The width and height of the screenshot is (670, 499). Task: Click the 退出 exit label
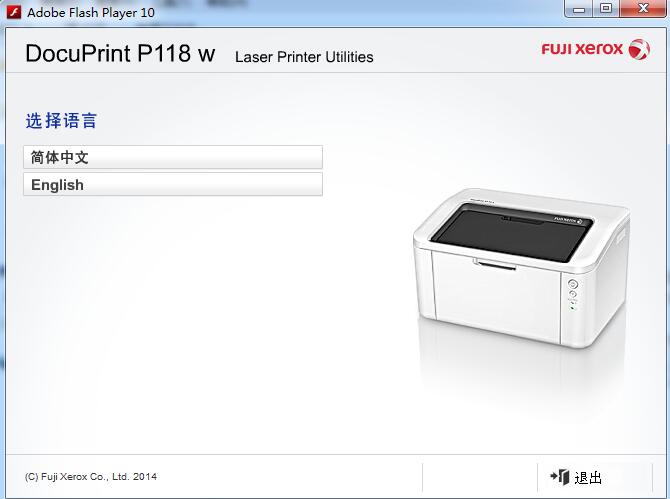tap(588, 477)
